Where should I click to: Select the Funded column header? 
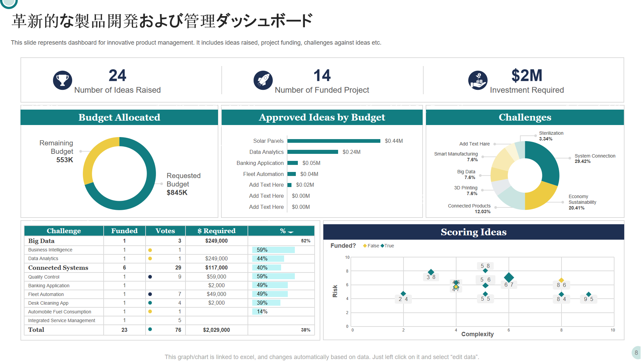[x=124, y=231]
